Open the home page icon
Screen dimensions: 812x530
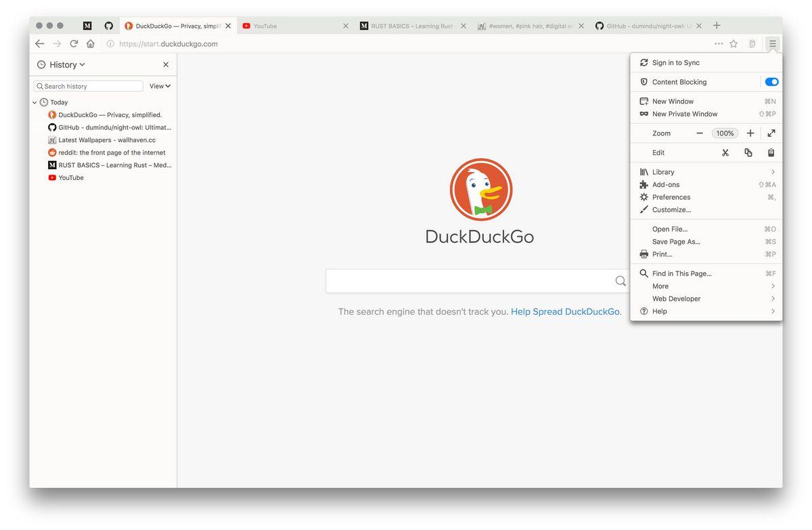[x=91, y=43]
